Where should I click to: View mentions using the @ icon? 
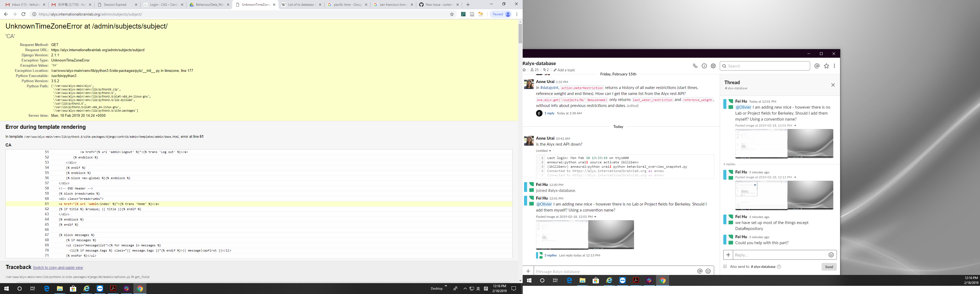[817, 65]
